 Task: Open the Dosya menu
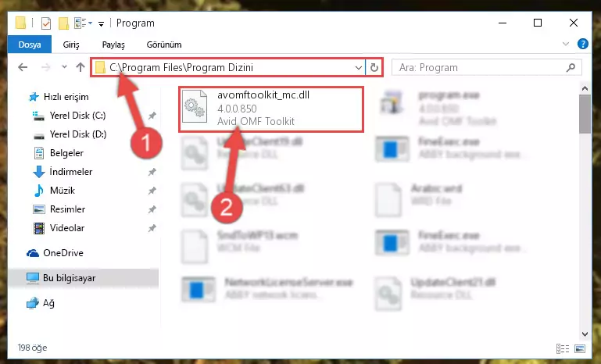click(30, 45)
